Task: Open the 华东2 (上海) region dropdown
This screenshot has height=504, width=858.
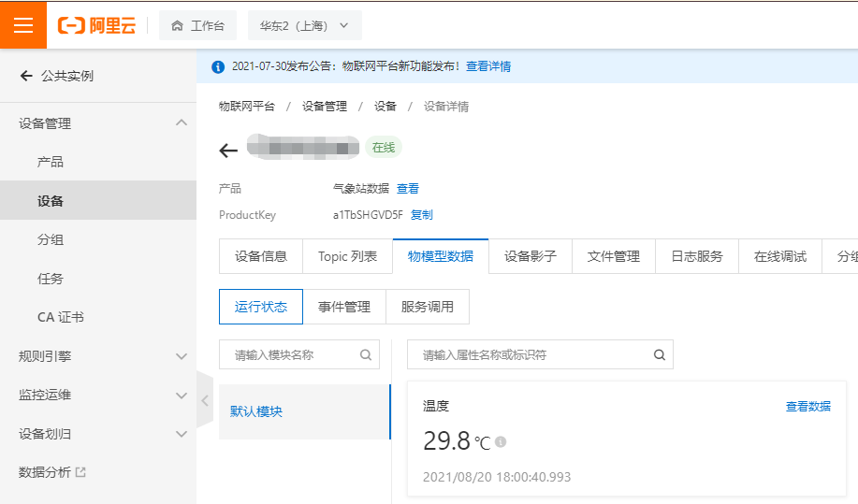Action: [x=305, y=25]
